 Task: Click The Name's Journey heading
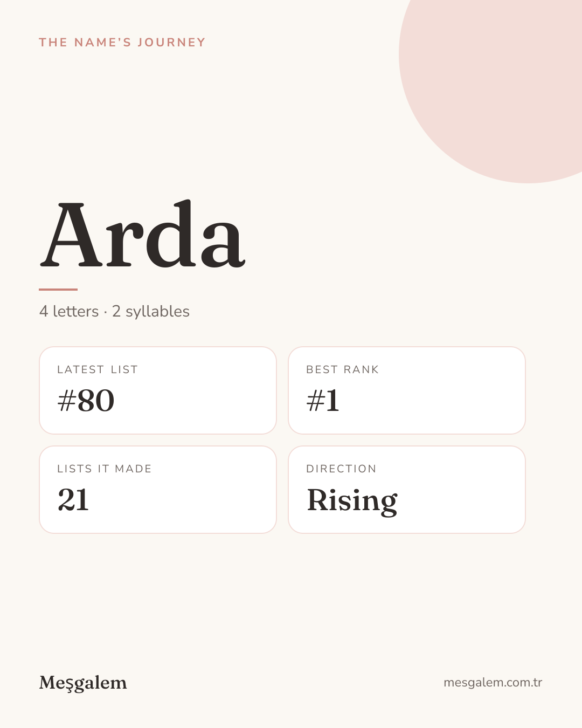pos(122,43)
